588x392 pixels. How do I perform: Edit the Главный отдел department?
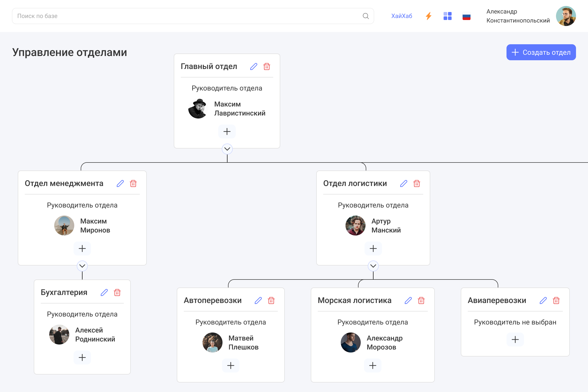click(x=253, y=66)
